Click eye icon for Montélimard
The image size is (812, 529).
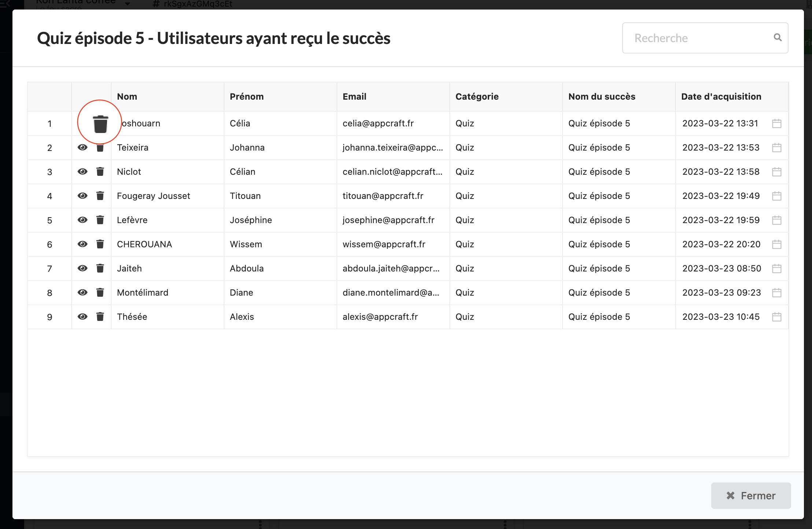[x=82, y=292]
